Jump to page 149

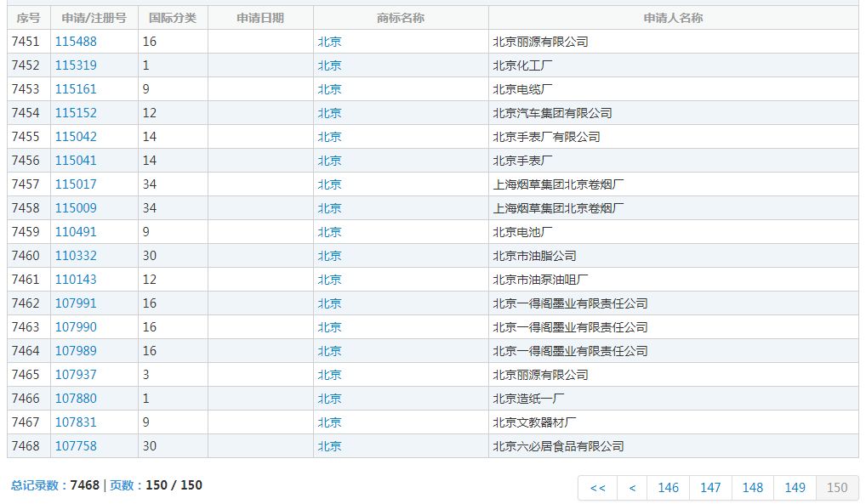795,488
